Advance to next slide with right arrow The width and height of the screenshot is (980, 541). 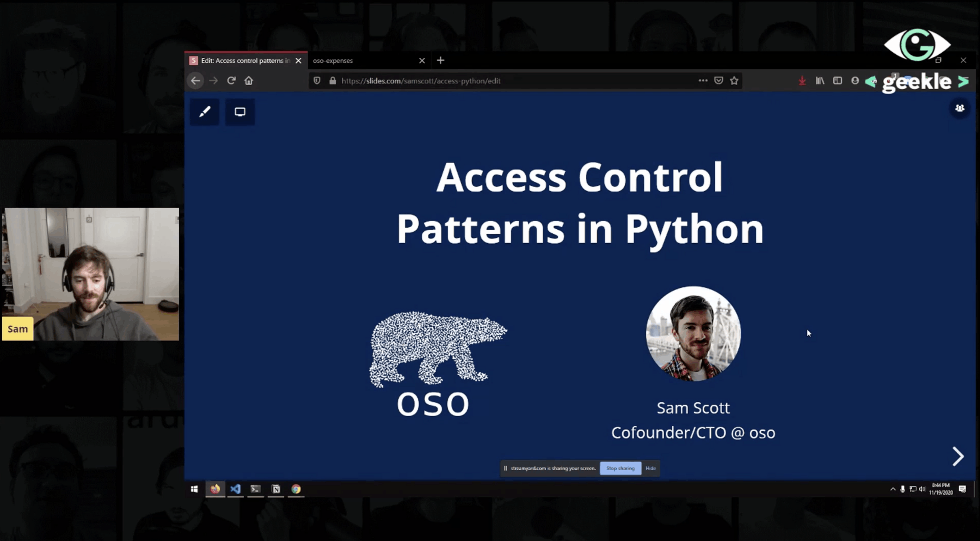[957, 456]
